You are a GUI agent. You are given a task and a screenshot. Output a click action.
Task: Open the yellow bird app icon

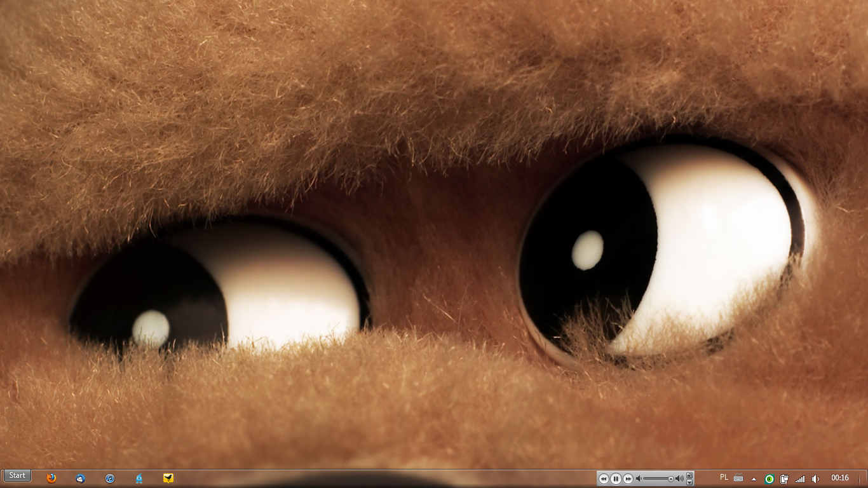click(168, 478)
